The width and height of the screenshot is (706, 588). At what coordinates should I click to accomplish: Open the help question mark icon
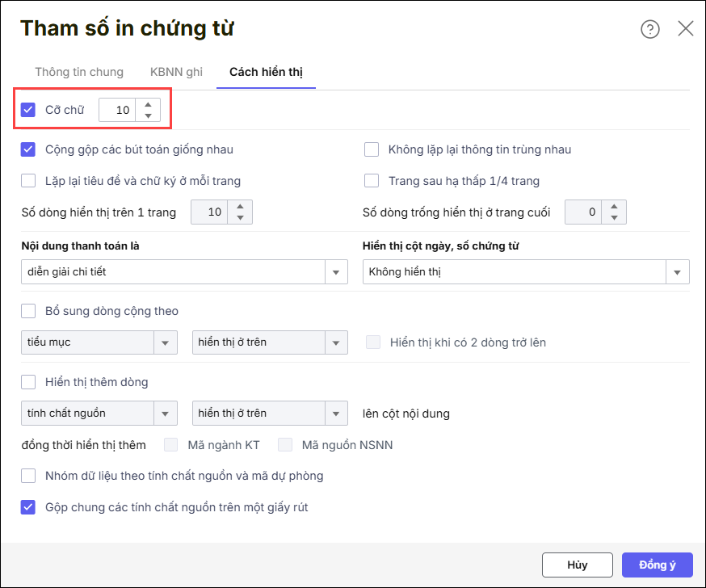649,29
